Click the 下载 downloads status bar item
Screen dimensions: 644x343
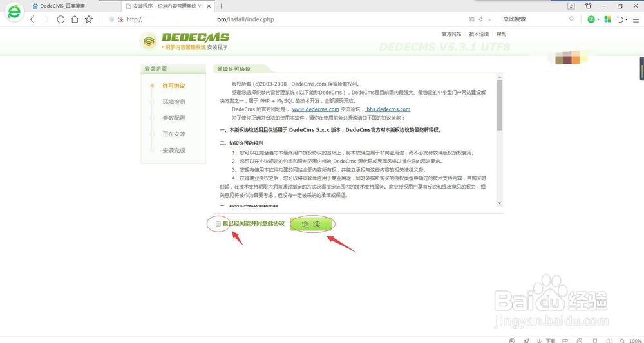547,340
